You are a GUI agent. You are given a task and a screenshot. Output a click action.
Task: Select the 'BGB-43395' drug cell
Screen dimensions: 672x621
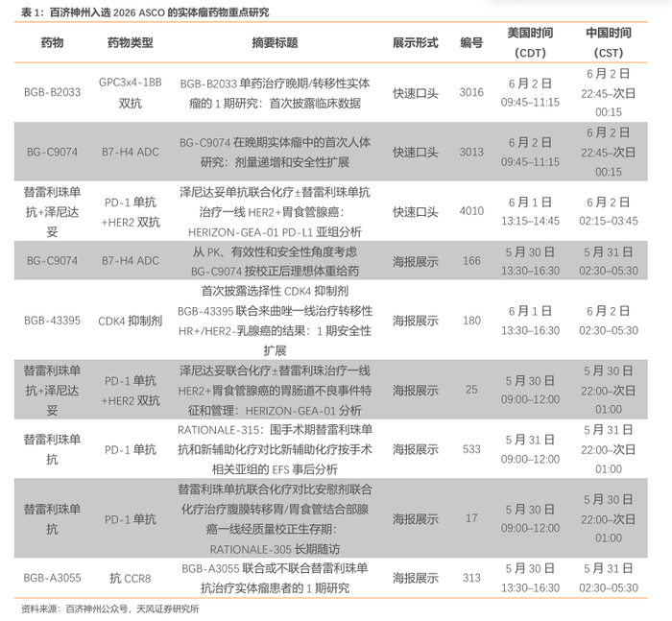click(52, 321)
